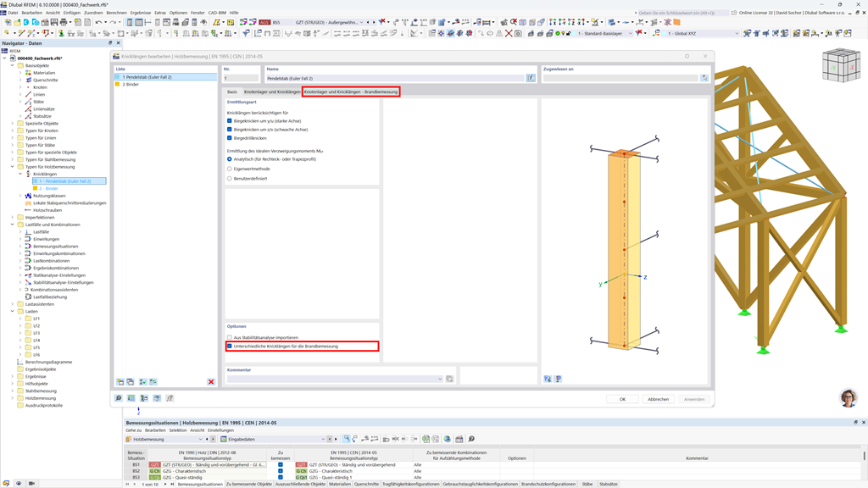Click the Undo arrow in the main toolbar
868x488 pixels.
[x=98, y=22]
